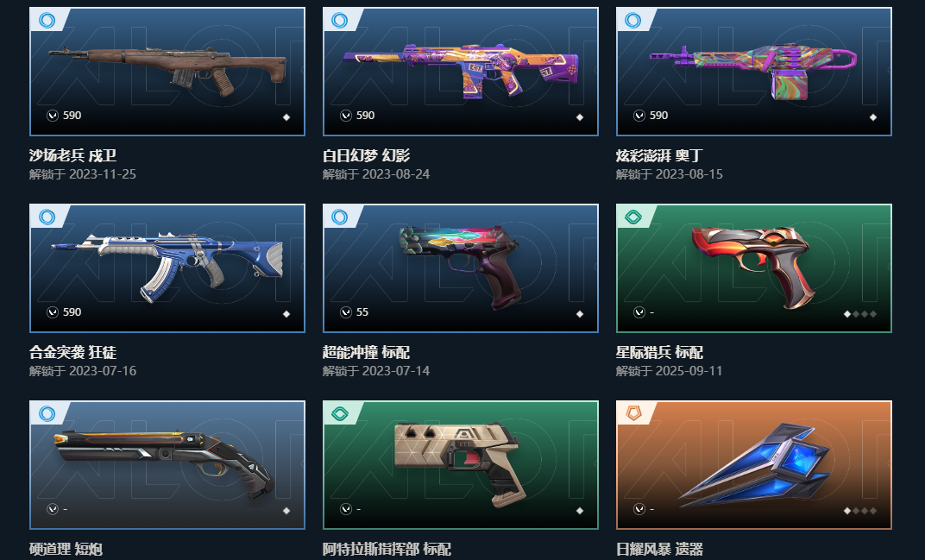The image size is (925, 560).
Task: Click green tier icon on 阿特拉斯指挥部 card
Action: click(340, 413)
